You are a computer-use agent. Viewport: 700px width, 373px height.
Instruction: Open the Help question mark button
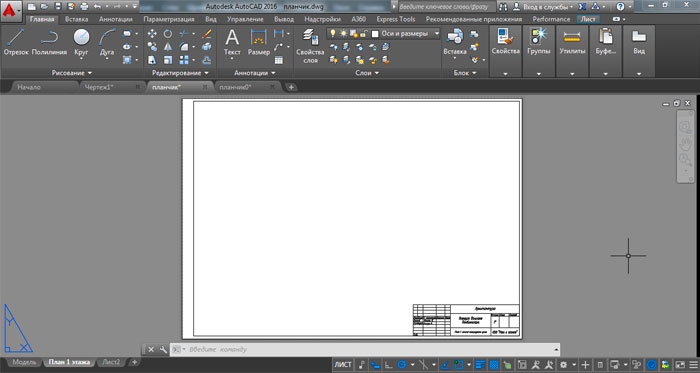(620, 7)
